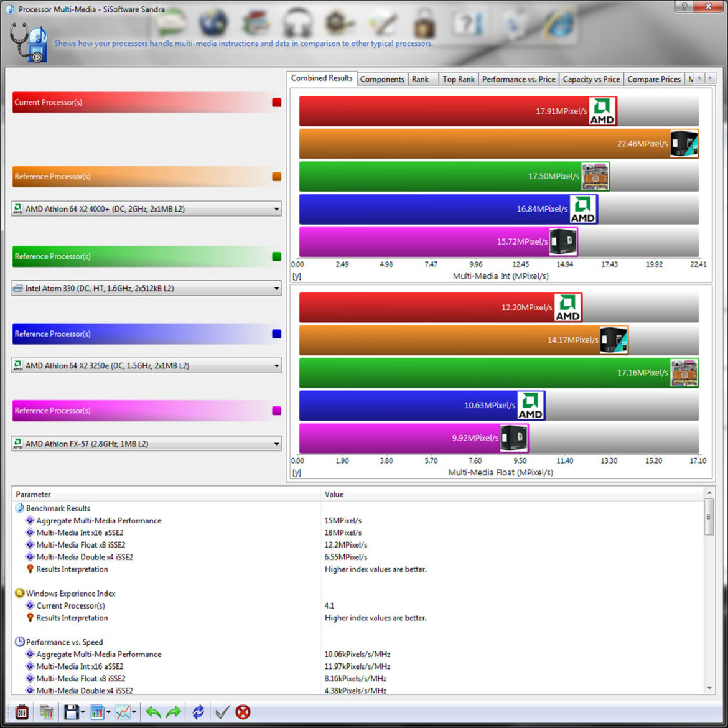Click the results list scrollbar thumb
728x728 pixels.
click(x=709, y=516)
